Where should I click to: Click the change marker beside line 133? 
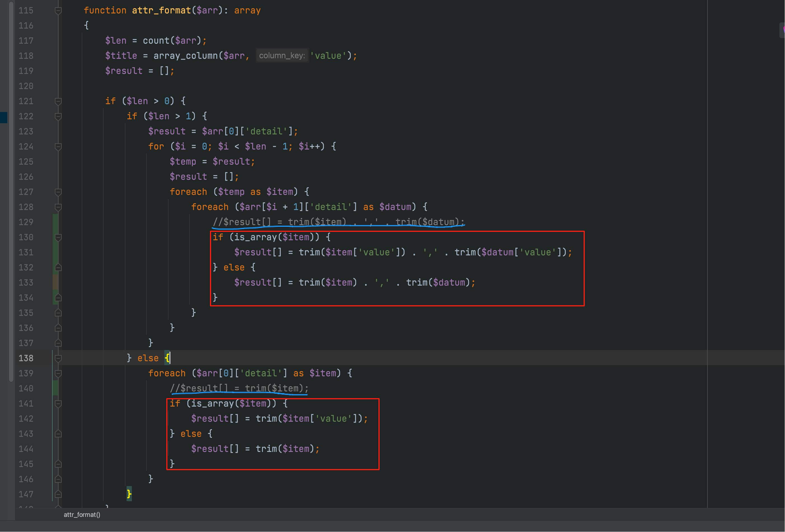[55, 283]
